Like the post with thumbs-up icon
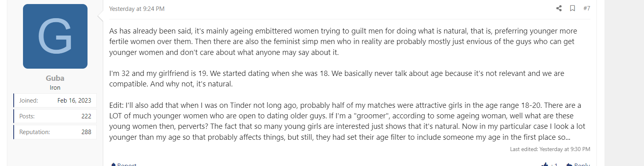Image resolution: width=644 pixels, height=166 pixels. [x=545, y=164]
